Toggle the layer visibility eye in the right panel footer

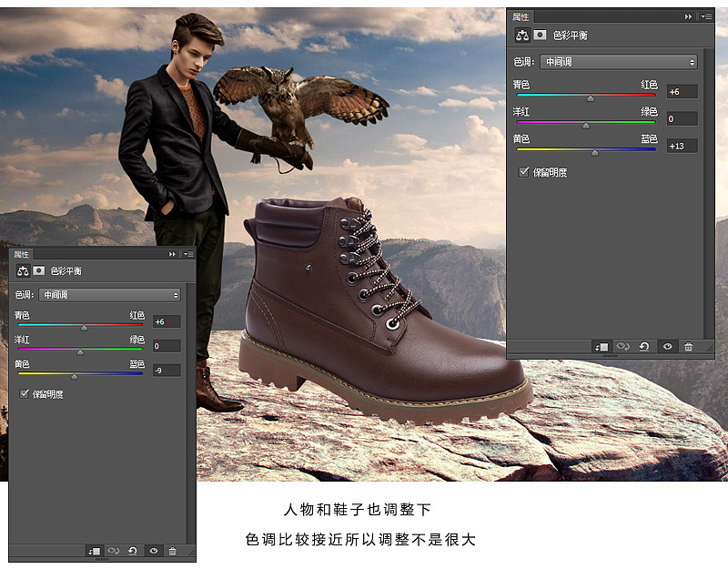tap(668, 347)
